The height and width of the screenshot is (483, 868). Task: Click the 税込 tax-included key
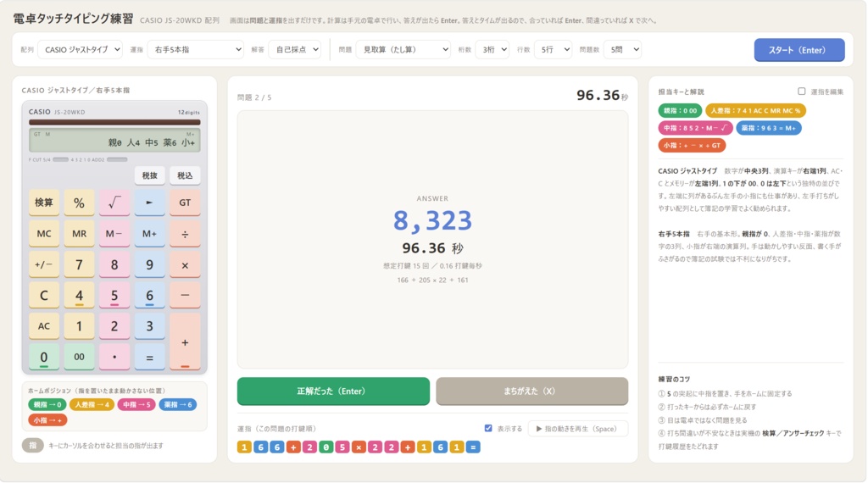185,175
